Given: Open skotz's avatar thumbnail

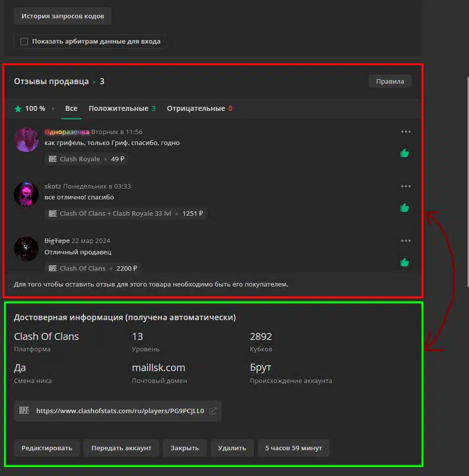Looking at the screenshot, I should coord(26,194).
